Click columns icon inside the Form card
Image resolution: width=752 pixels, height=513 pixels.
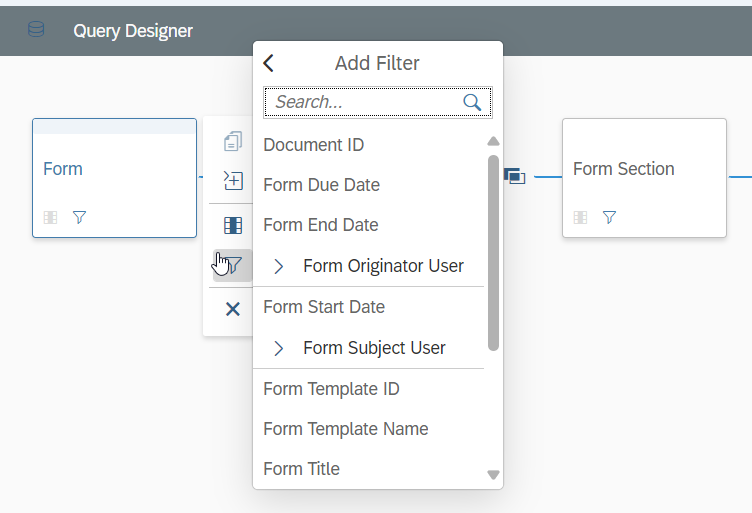coord(50,218)
